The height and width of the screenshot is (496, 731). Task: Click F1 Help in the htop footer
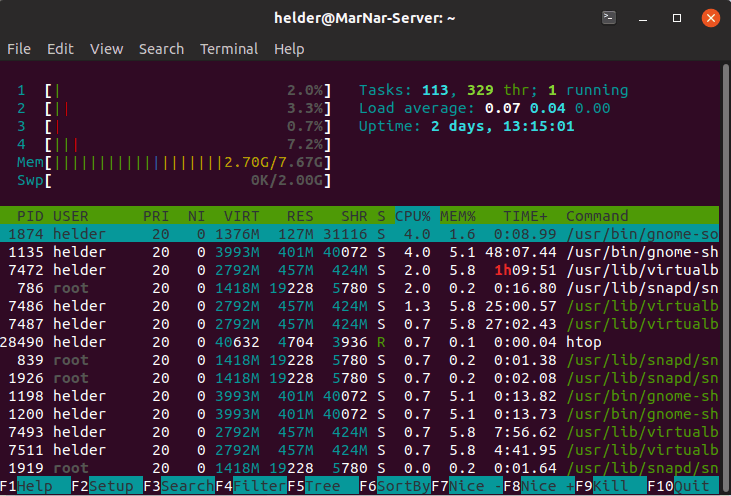35,486
